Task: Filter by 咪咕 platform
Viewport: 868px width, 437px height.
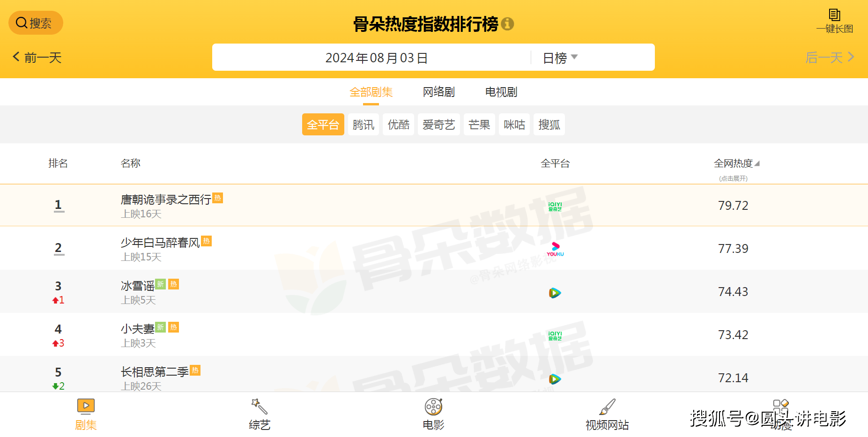Action: [514, 125]
